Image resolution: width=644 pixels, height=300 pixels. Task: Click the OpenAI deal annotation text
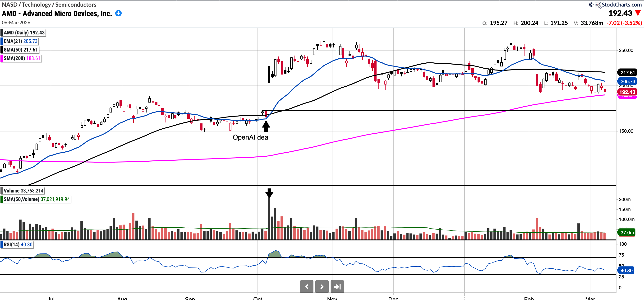click(x=251, y=137)
